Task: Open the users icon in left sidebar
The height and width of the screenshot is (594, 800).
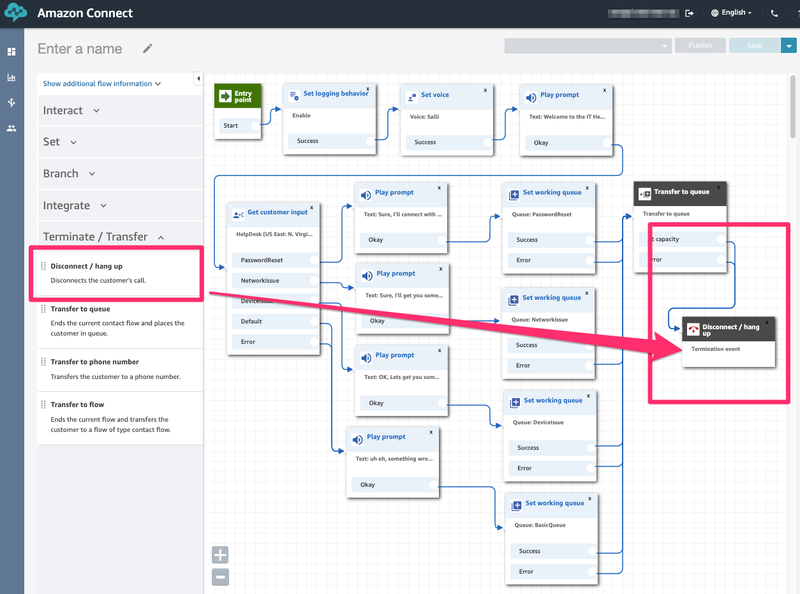Action: [11, 128]
